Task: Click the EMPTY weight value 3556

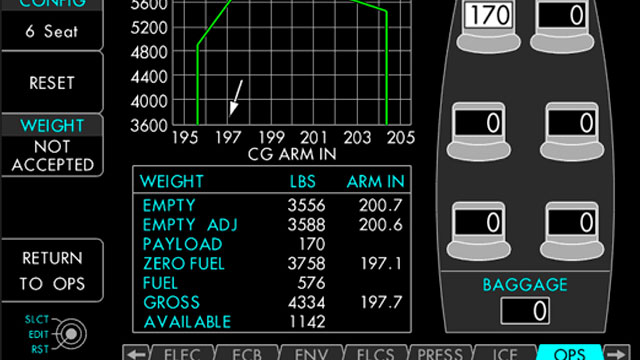Action: point(306,205)
